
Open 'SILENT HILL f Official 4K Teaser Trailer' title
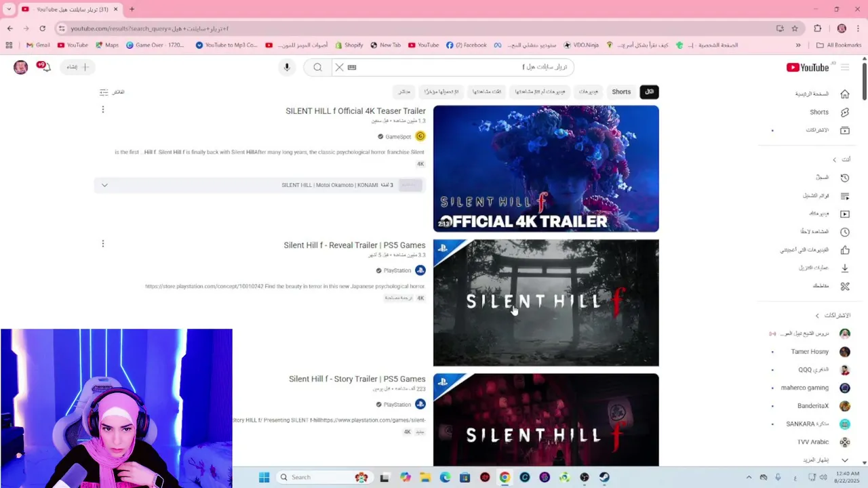click(x=355, y=111)
